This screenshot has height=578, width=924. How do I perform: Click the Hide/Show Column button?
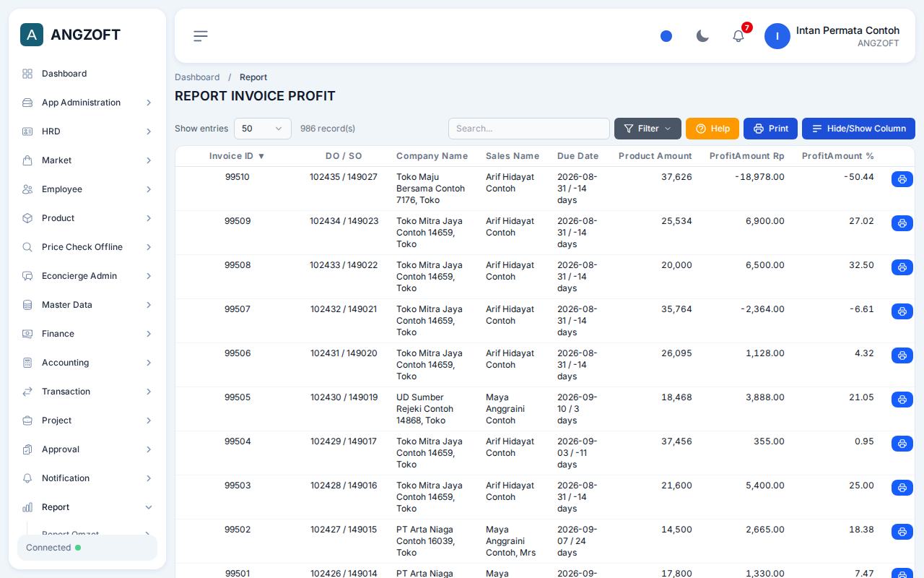[x=858, y=129]
